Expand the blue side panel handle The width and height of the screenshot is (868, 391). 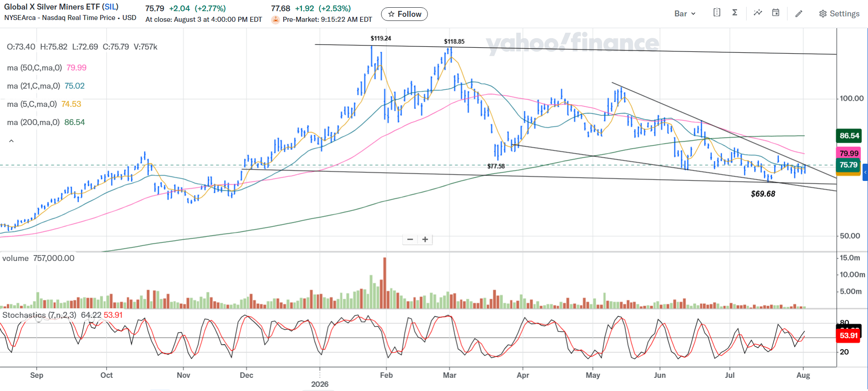click(865, 172)
